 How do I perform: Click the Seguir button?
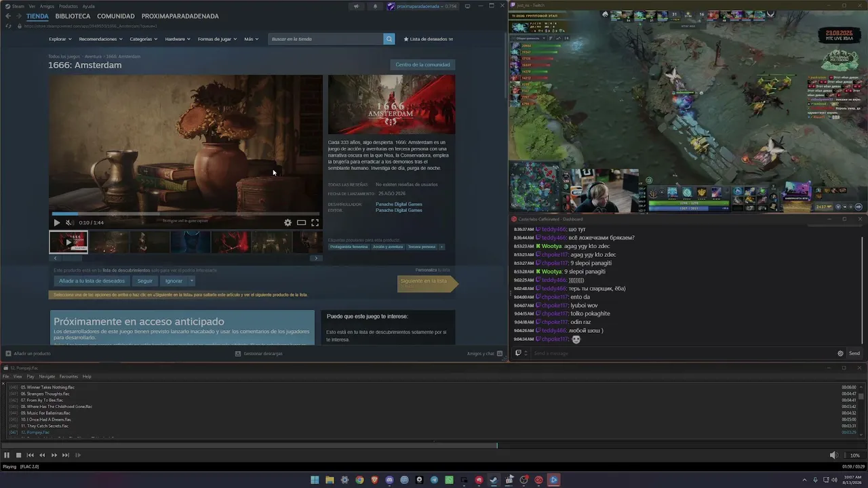coord(144,281)
